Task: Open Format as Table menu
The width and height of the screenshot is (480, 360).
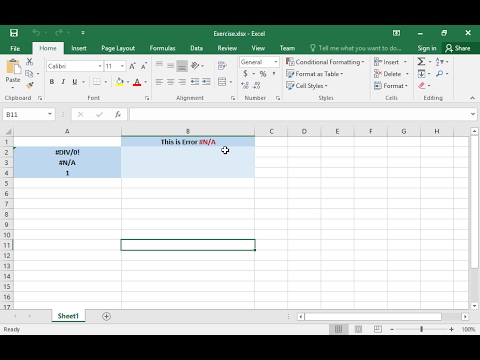Action: click(315, 74)
